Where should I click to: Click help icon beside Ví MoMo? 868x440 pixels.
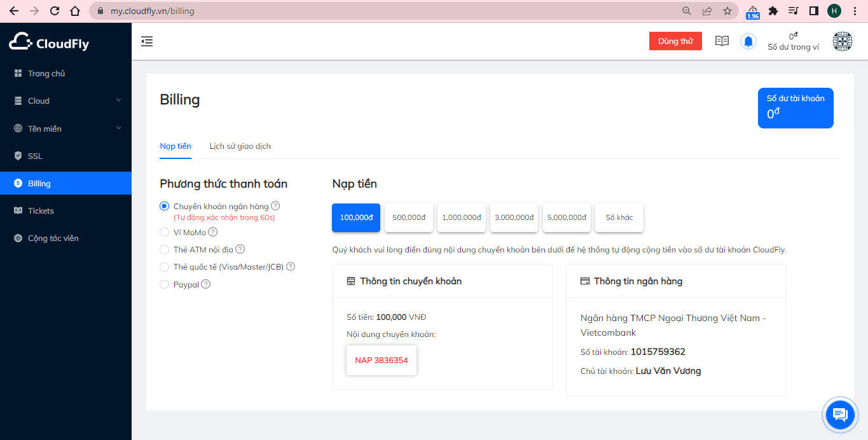click(x=213, y=232)
